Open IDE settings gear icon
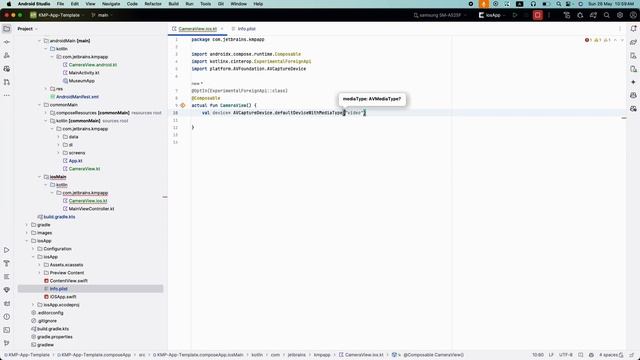 (x=620, y=15)
